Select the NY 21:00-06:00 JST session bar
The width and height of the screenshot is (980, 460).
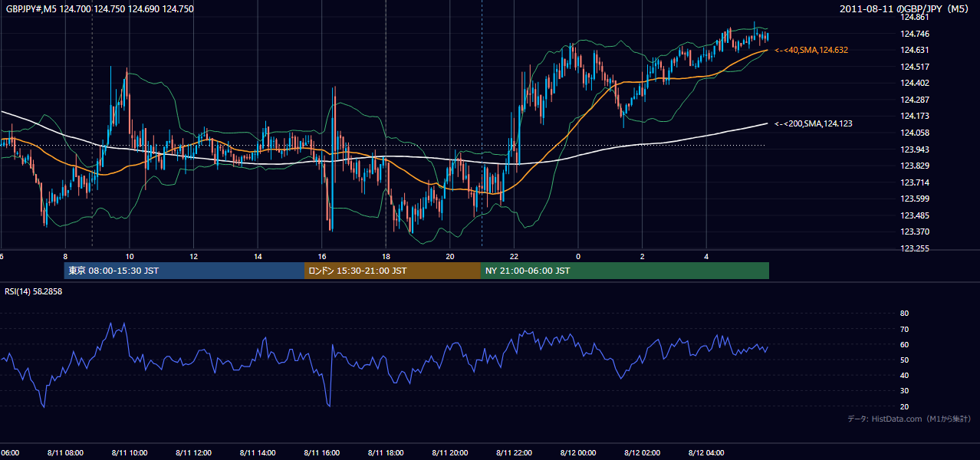tap(625, 271)
